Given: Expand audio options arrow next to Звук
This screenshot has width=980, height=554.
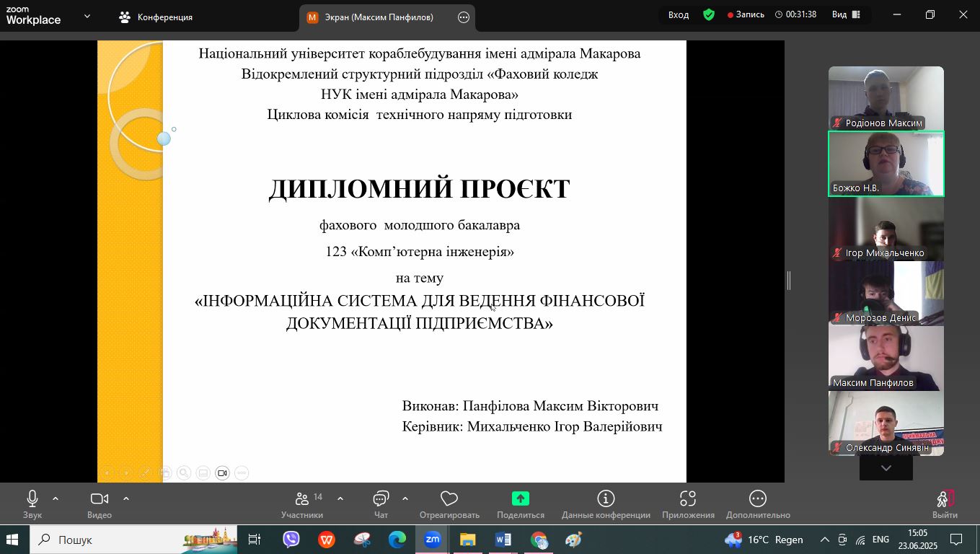Looking at the screenshot, I should [56, 498].
